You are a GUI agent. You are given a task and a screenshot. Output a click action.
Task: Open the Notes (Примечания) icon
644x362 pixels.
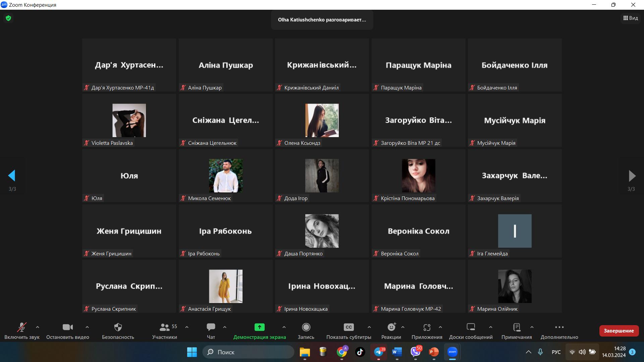517,327
